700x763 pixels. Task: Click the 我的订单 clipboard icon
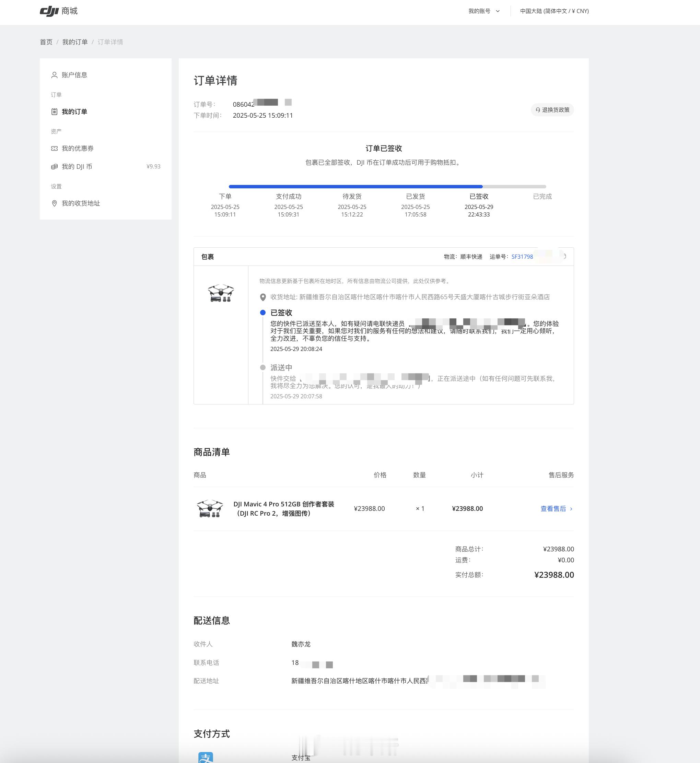55,112
